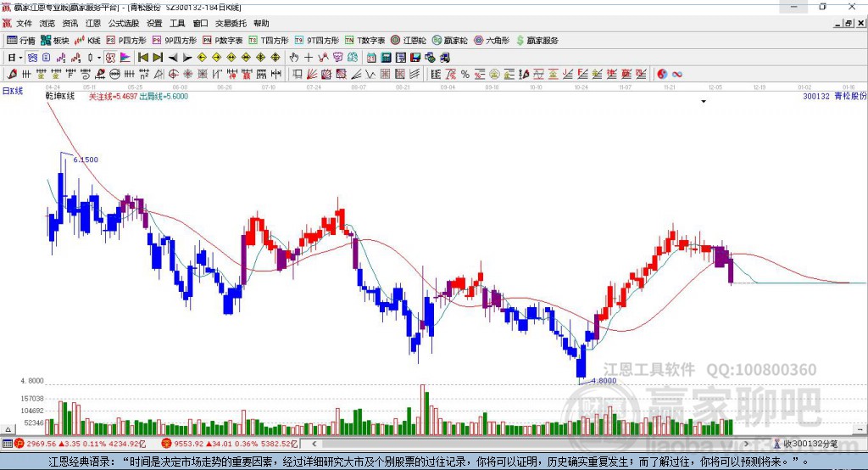This screenshot has height=470, width=868.
Task: Open the calculator icon
Action: tap(386, 58)
